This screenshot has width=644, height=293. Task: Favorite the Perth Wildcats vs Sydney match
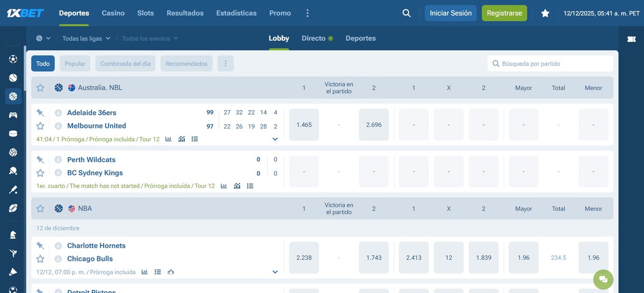(x=40, y=173)
